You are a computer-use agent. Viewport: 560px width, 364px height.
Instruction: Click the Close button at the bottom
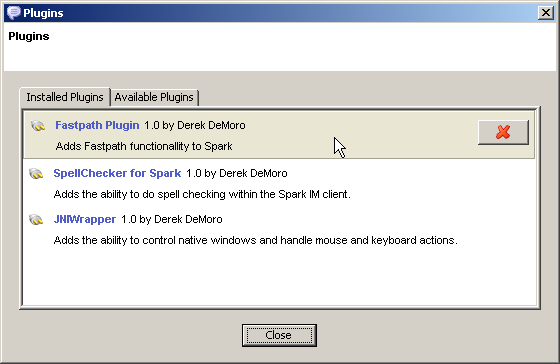click(x=279, y=335)
